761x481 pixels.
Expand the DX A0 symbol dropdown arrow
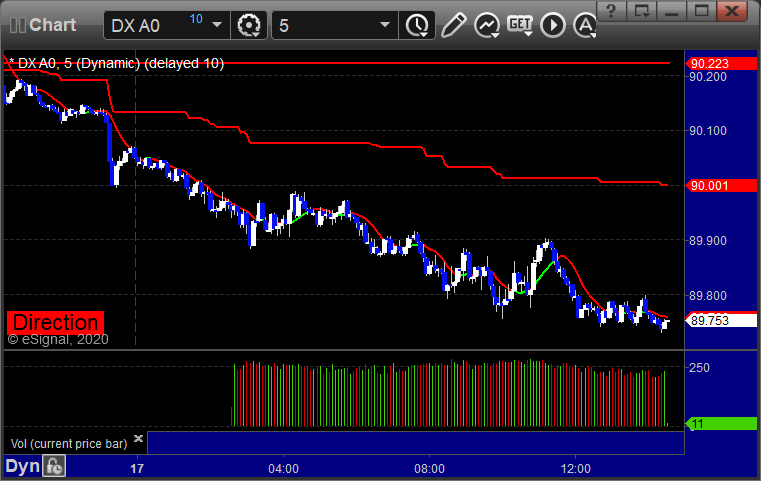click(217, 25)
